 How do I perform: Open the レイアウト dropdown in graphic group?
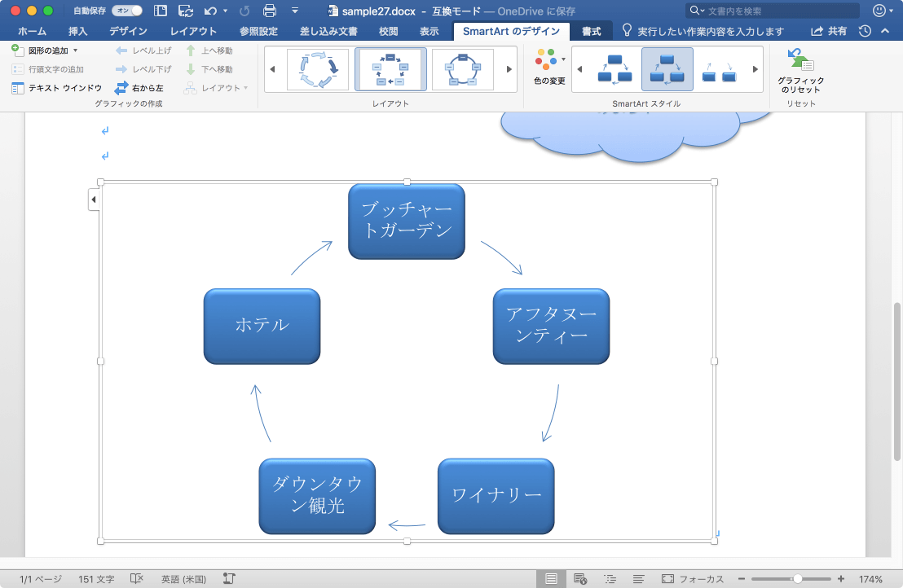point(216,88)
